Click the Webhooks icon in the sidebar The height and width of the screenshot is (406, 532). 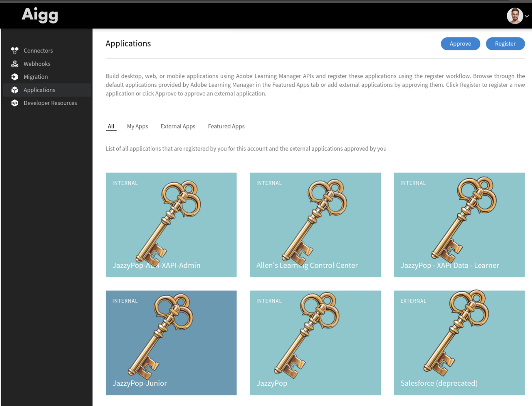(15, 64)
